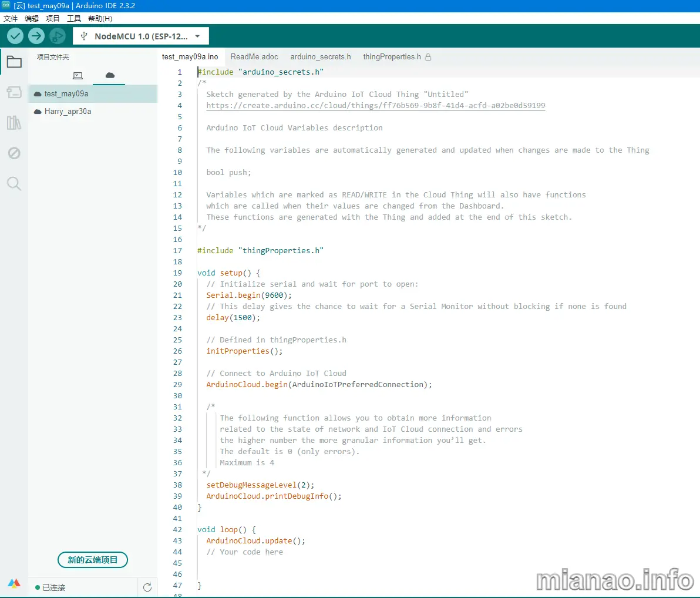Viewport: 700px width, 598px height.
Task: Switch to the thingProperties.h tab
Action: pyautogui.click(x=392, y=57)
